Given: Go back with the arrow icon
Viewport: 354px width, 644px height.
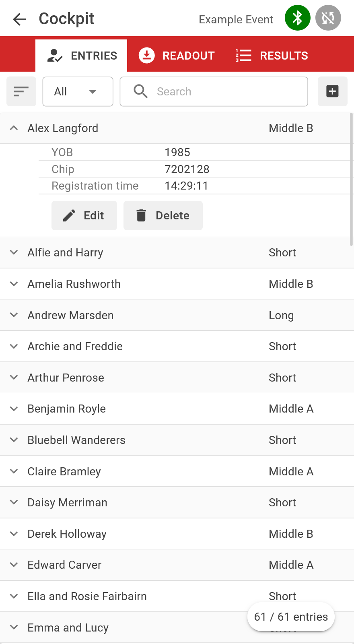Looking at the screenshot, I should 19,19.
